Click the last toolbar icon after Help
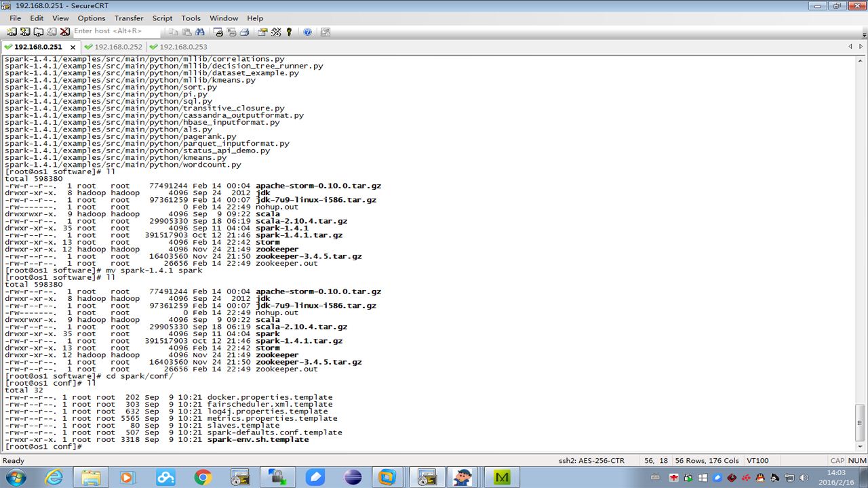Image resolution: width=868 pixels, height=488 pixels. pos(325,32)
